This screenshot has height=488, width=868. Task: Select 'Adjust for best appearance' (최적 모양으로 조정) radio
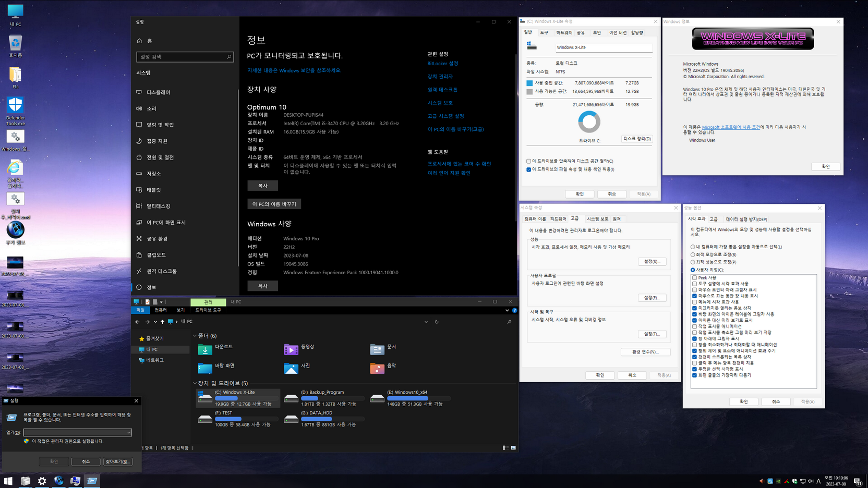tap(693, 254)
